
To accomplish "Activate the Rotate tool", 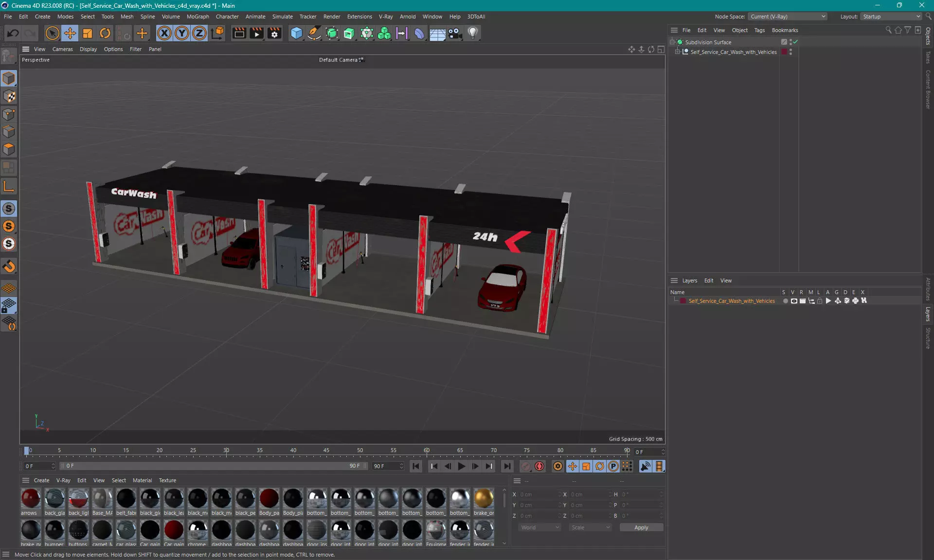I will click(x=105, y=33).
